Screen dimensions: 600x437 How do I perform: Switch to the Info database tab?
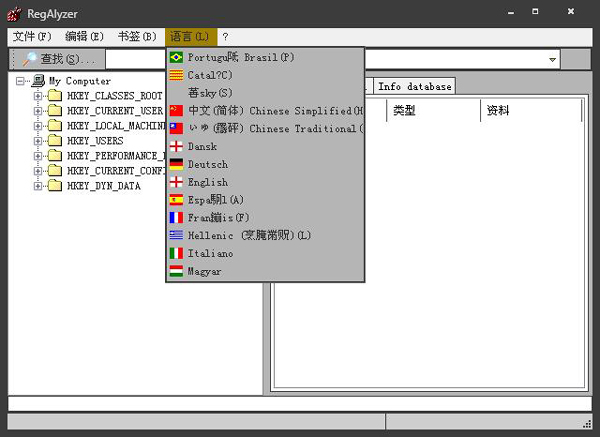[x=414, y=86]
